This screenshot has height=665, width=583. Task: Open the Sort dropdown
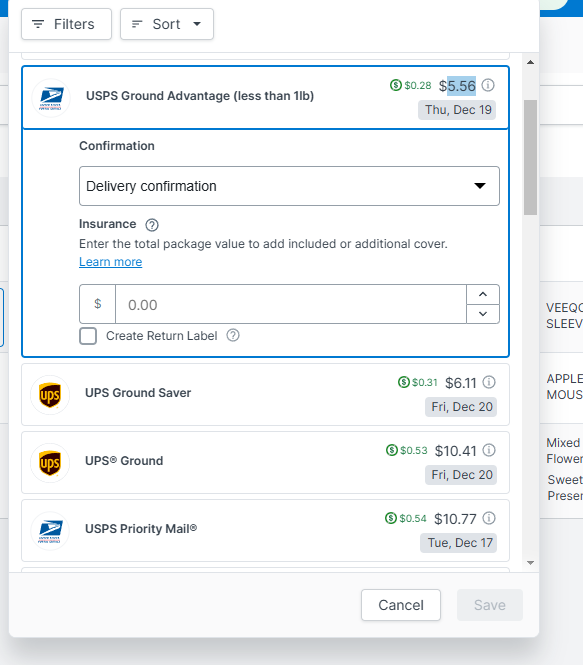tap(167, 24)
